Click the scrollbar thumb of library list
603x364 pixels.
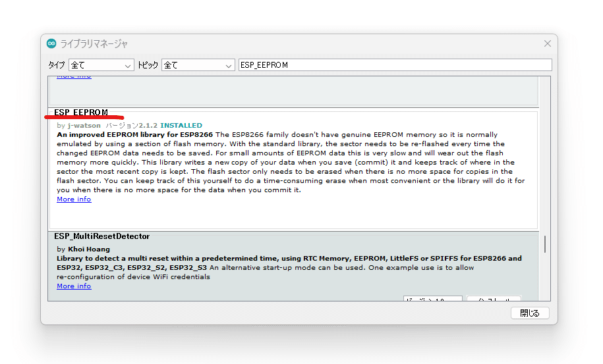pyautogui.click(x=544, y=244)
